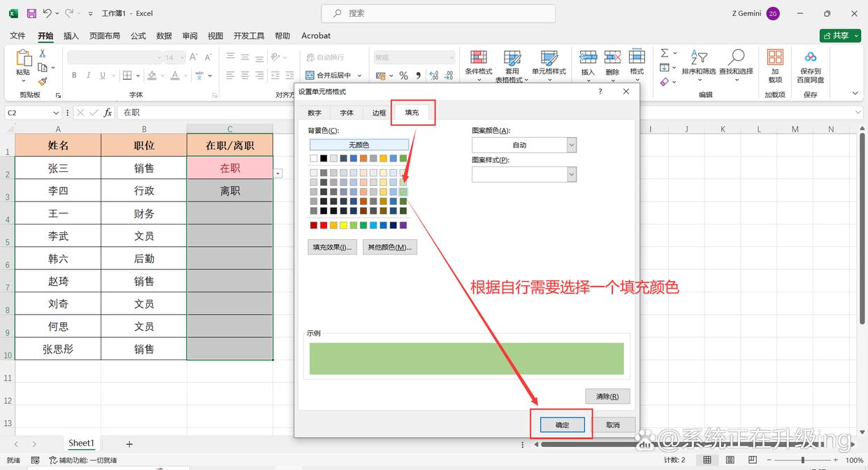Toggle Underline formatting in the ribbon

click(103, 75)
